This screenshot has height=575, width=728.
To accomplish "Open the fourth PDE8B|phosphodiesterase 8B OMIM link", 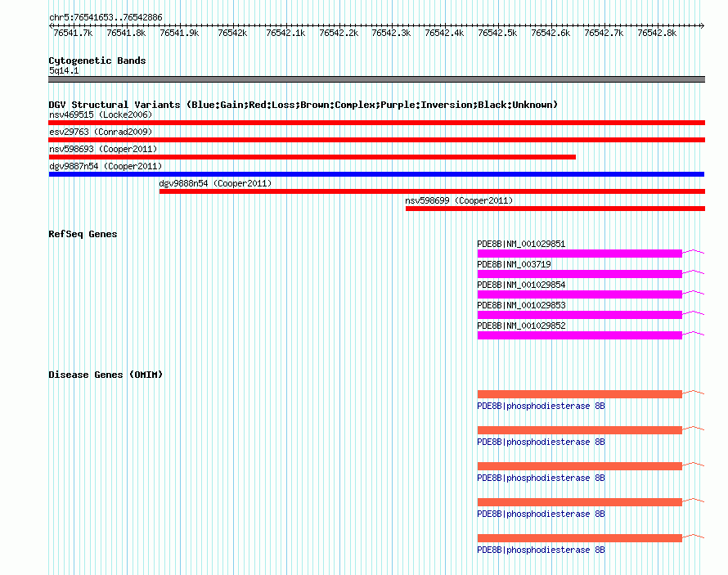I will (541, 514).
